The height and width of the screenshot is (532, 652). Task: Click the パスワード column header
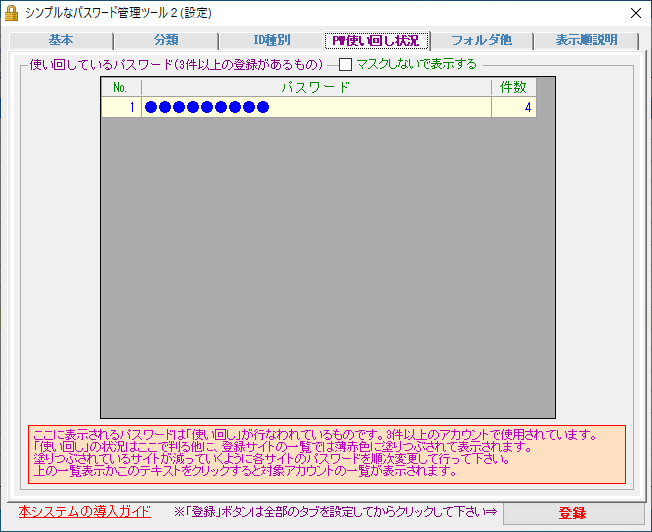[x=316, y=87]
